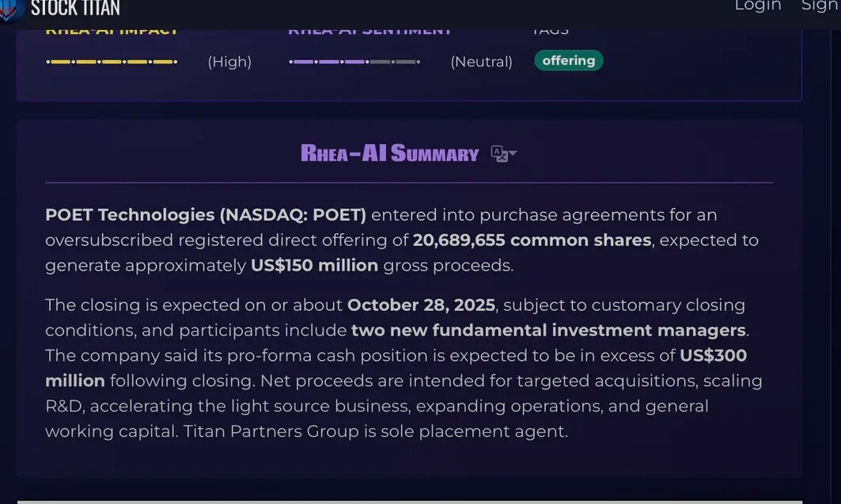The width and height of the screenshot is (841, 504).
Task: Click the yellow Rhea-AI Impact meter
Action: pos(112,62)
